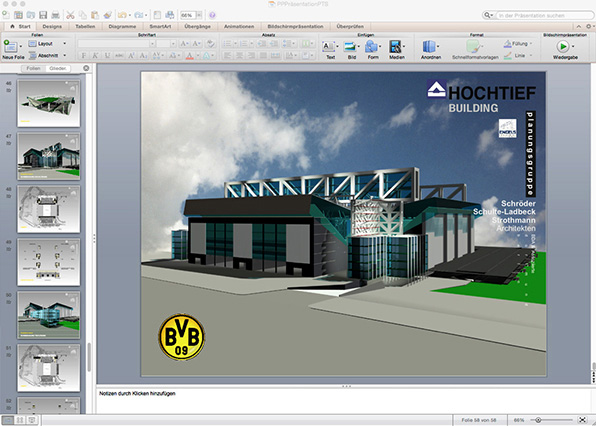Show the Folien thumbnails pane tab
This screenshot has width=596, height=426.
(x=33, y=68)
